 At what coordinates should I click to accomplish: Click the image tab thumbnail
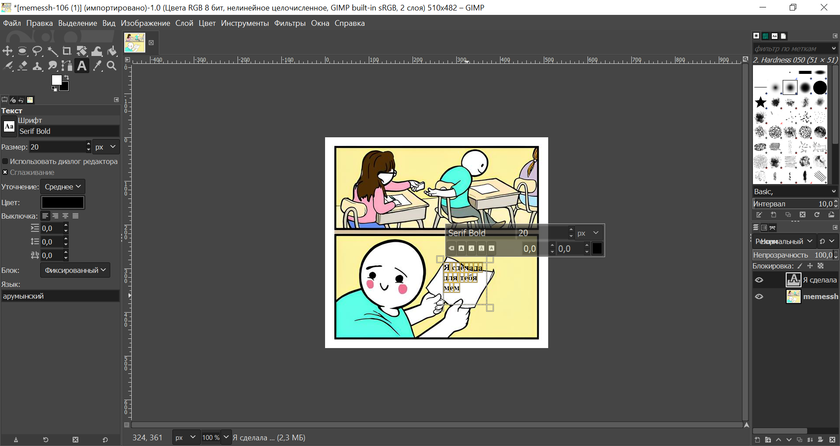click(134, 42)
